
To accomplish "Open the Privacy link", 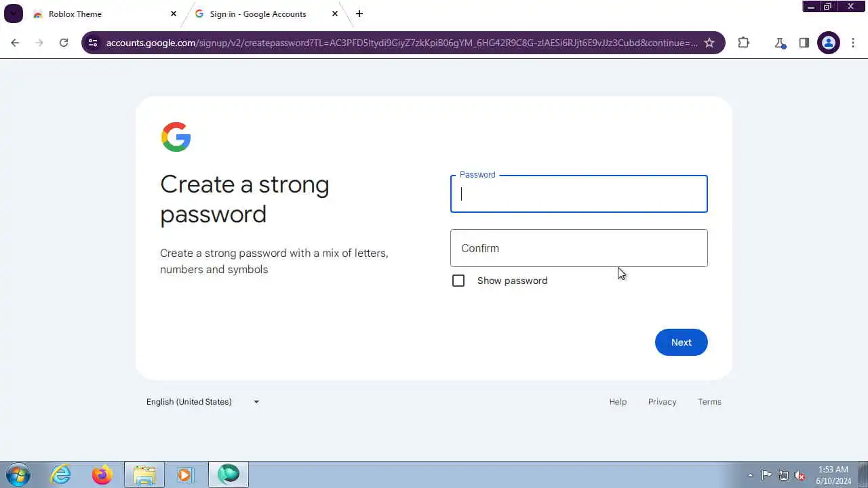I will 663,402.
